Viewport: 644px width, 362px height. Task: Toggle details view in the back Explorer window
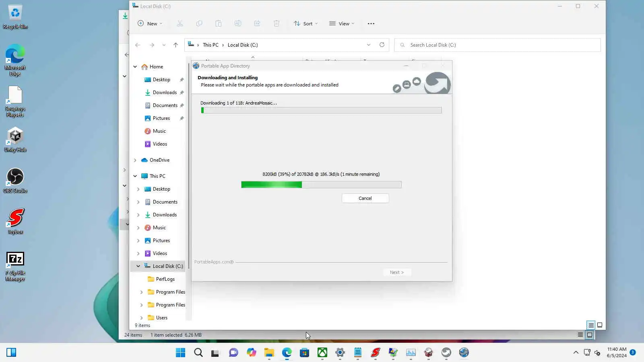pyautogui.click(x=580, y=335)
